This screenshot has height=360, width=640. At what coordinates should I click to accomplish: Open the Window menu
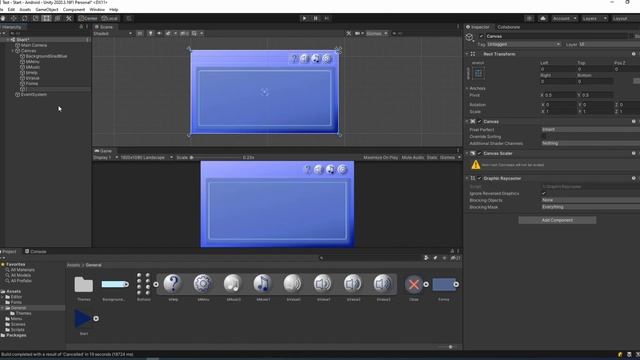tap(97, 9)
